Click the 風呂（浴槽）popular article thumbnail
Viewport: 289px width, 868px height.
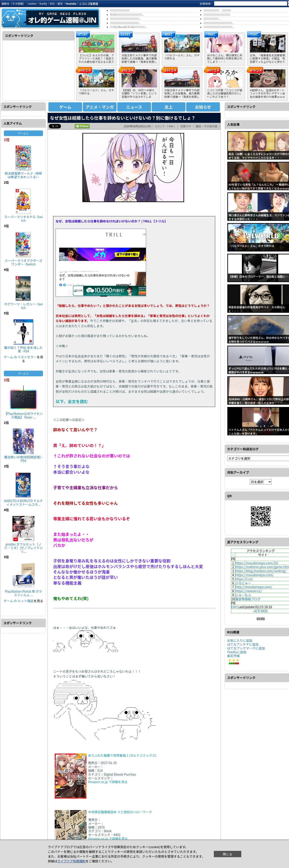(258, 145)
